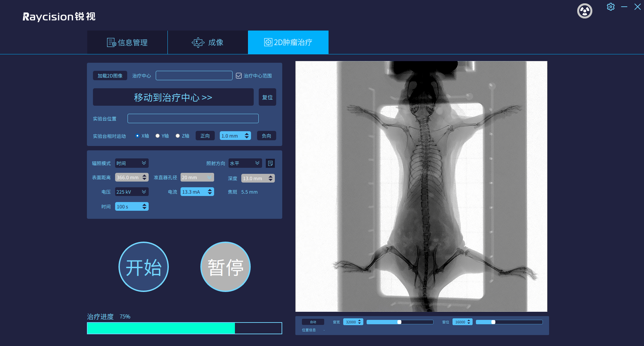
Task: Click 复位 reset button
Action: pyautogui.click(x=267, y=97)
